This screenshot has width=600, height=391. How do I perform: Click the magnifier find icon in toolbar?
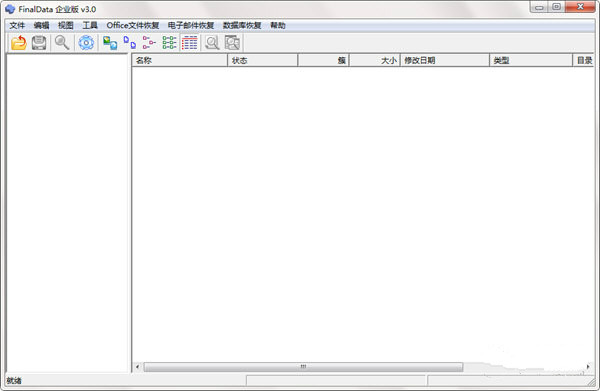(62, 43)
